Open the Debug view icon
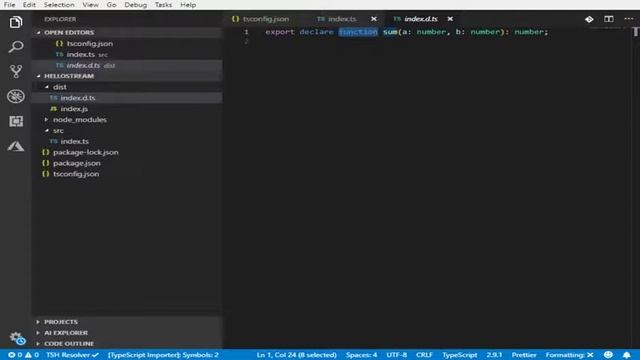 pos(16,96)
